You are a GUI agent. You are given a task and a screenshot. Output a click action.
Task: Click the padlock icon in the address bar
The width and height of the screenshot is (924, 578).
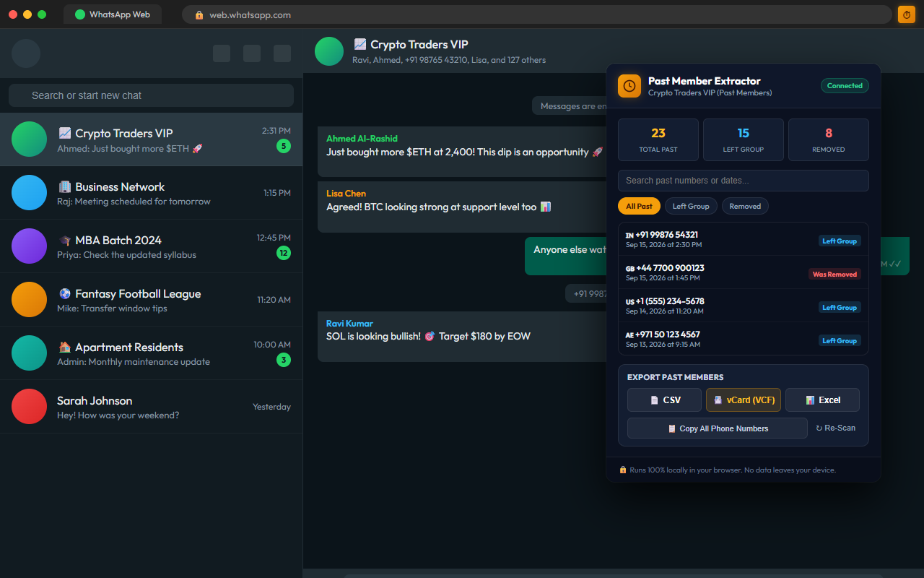click(199, 14)
